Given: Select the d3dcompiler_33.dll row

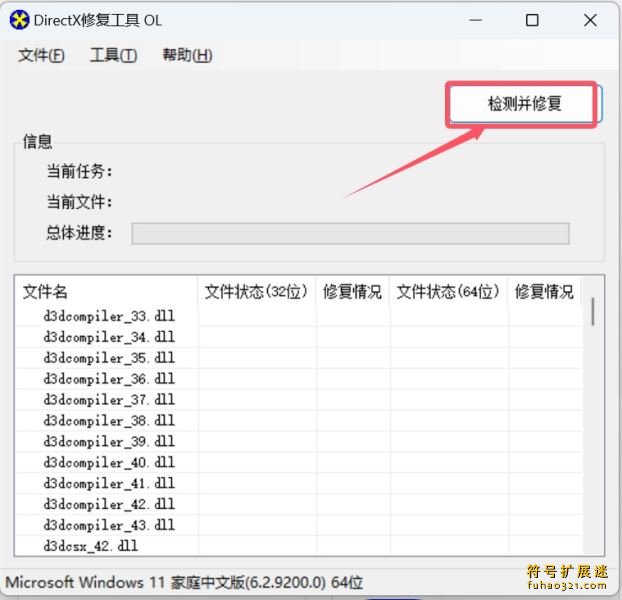Looking at the screenshot, I should point(299,316).
